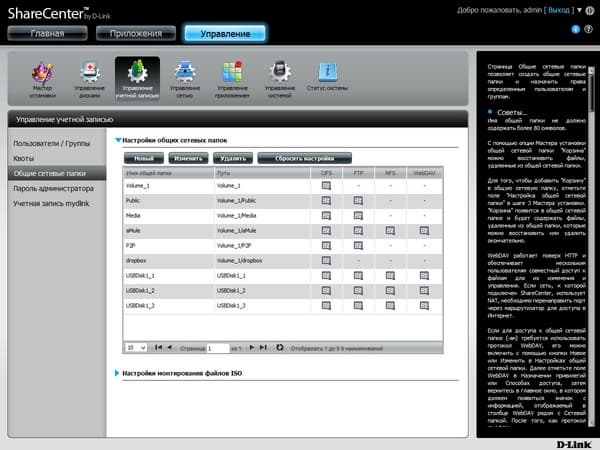
Task: Click the CIFS column header
Action: [x=326, y=173]
